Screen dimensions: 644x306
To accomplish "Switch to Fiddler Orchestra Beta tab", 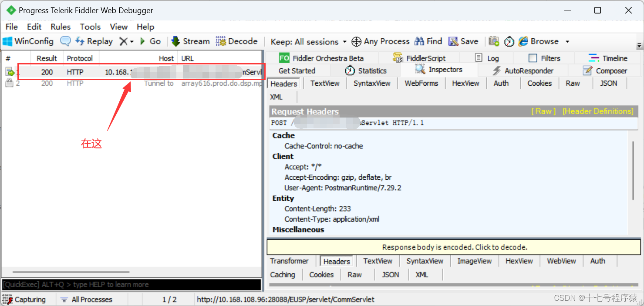I will 322,58.
